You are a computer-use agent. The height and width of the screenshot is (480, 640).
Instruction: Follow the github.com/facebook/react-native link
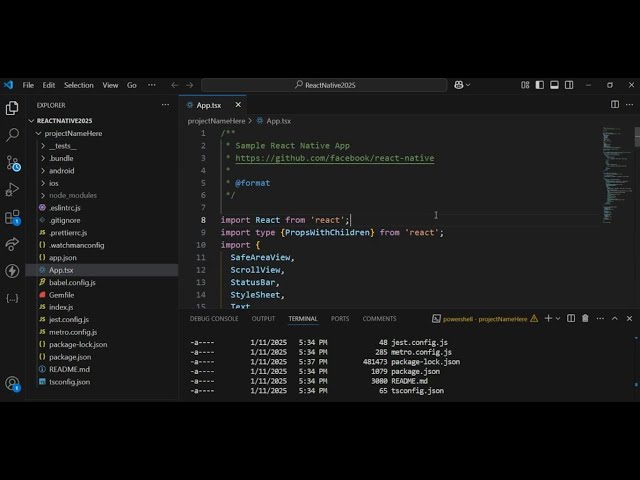(335, 158)
